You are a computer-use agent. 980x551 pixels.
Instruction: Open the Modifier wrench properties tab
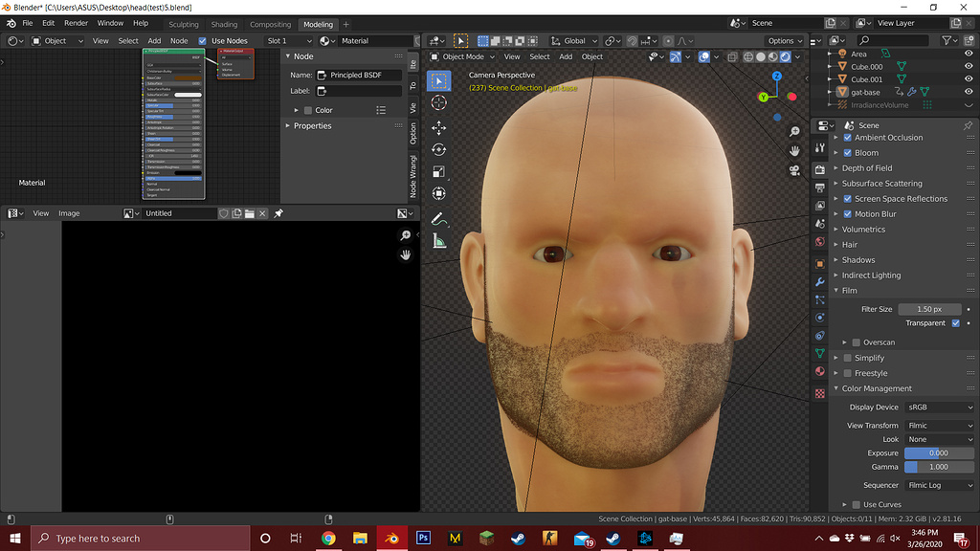click(x=820, y=282)
